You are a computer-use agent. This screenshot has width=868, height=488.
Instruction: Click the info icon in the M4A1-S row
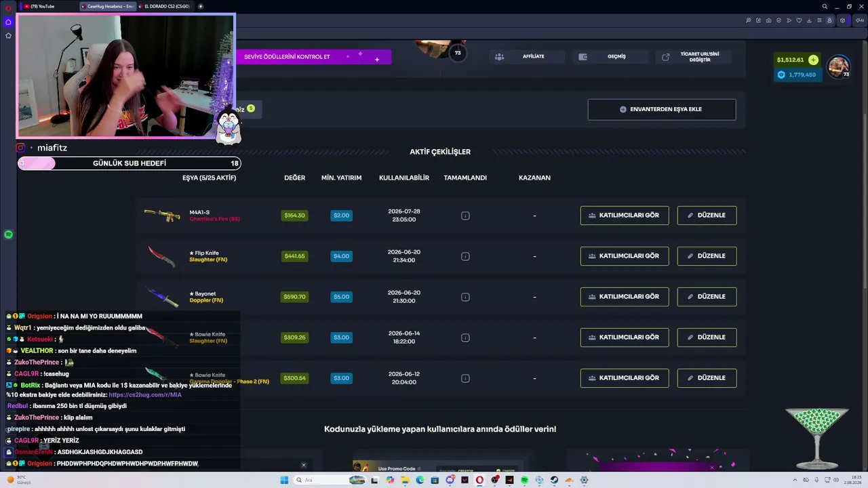tap(465, 216)
